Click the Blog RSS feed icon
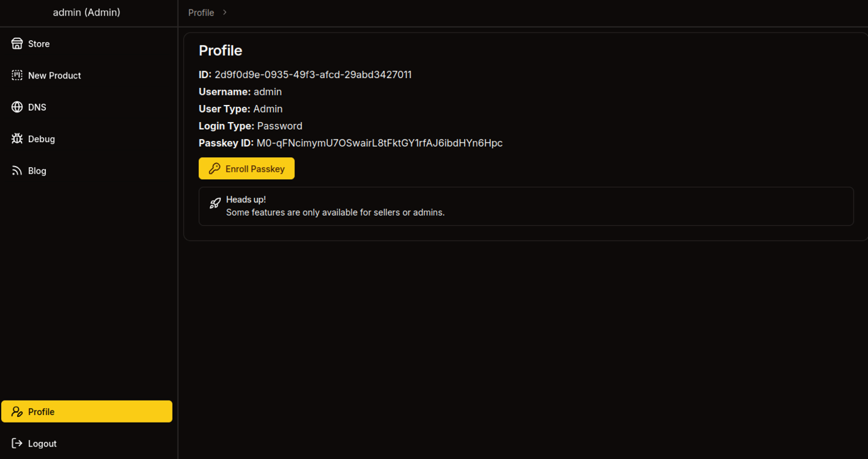Screen dimensions: 868x459 (x=17, y=171)
